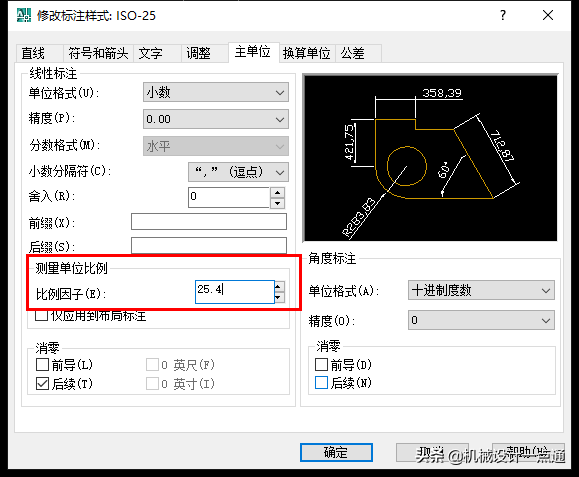Open the angular 精度(O) dropdown
The width and height of the screenshot is (579, 477).
point(481,320)
